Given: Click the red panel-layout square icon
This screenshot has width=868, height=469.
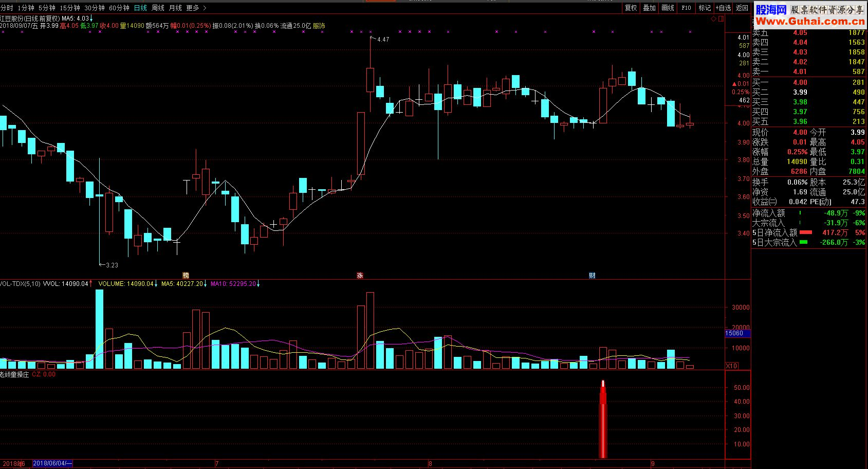Looking at the screenshot, I should (x=721, y=19).
